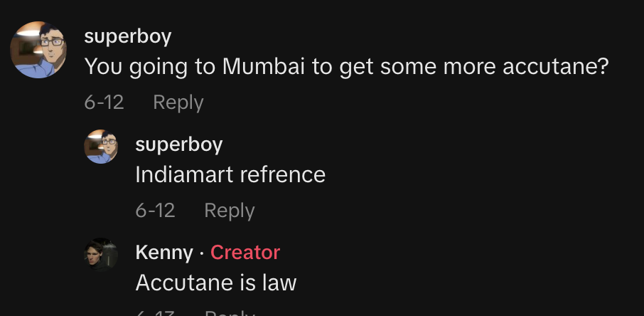This screenshot has width=644, height=316.
Task: Click the red Creator badge
Action: [x=245, y=252]
